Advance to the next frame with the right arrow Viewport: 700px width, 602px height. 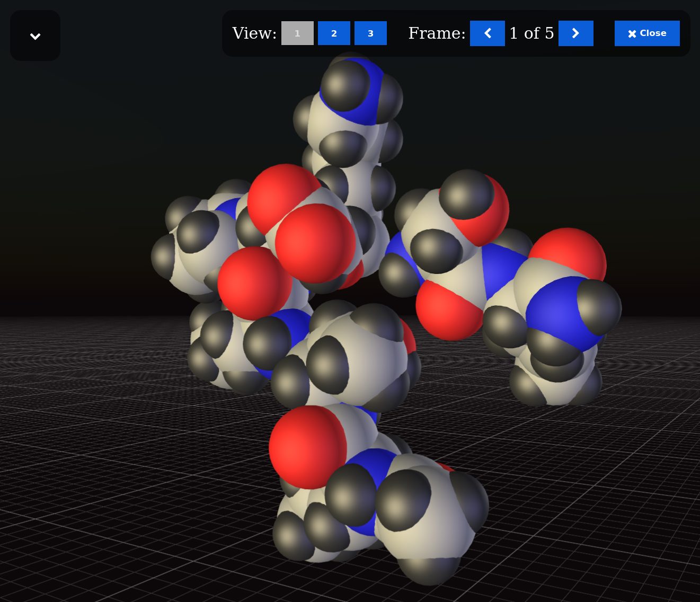(x=575, y=33)
